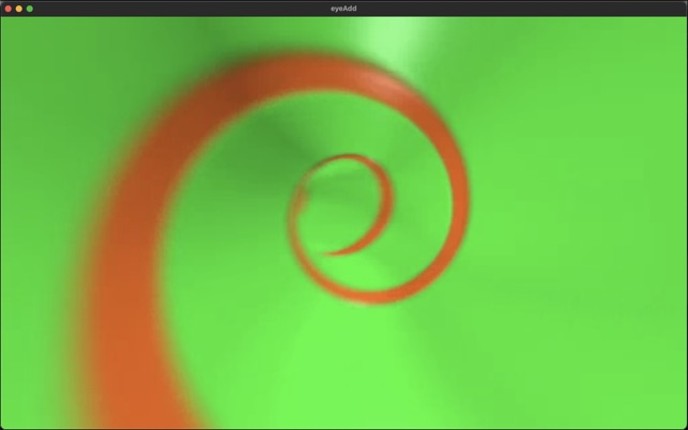Maximize the eyeAdd window with green button
Screen dimensions: 688x430
(x=30, y=8)
